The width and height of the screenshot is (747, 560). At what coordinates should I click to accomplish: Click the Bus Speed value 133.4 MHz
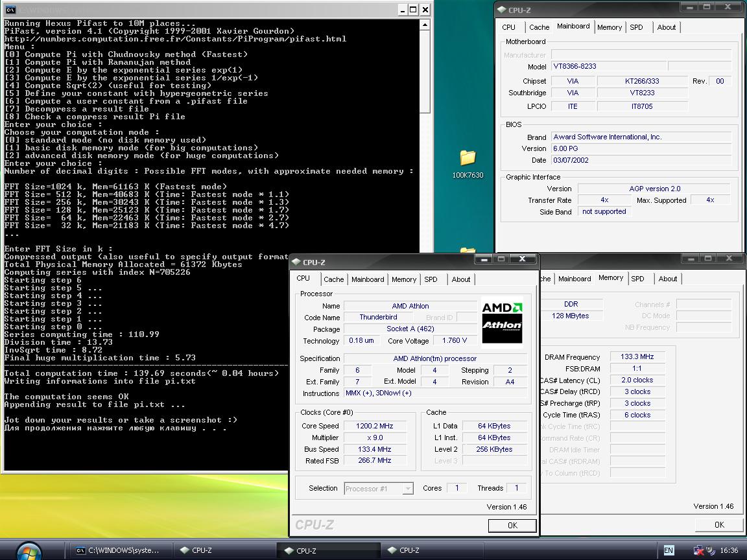(x=374, y=449)
